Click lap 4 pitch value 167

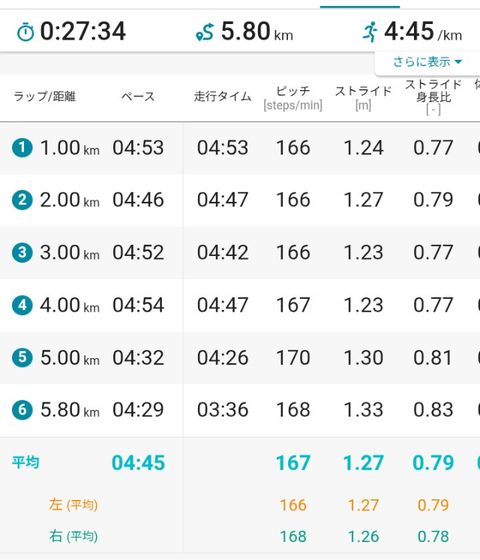pyautogui.click(x=293, y=305)
